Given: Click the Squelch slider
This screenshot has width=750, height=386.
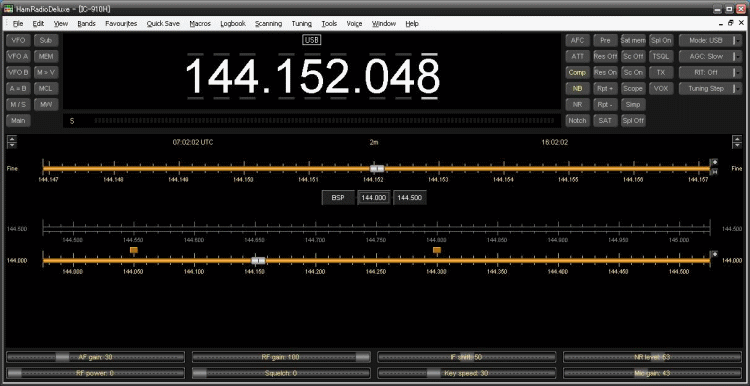Looking at the screenshot, I should tap(281, 373).
